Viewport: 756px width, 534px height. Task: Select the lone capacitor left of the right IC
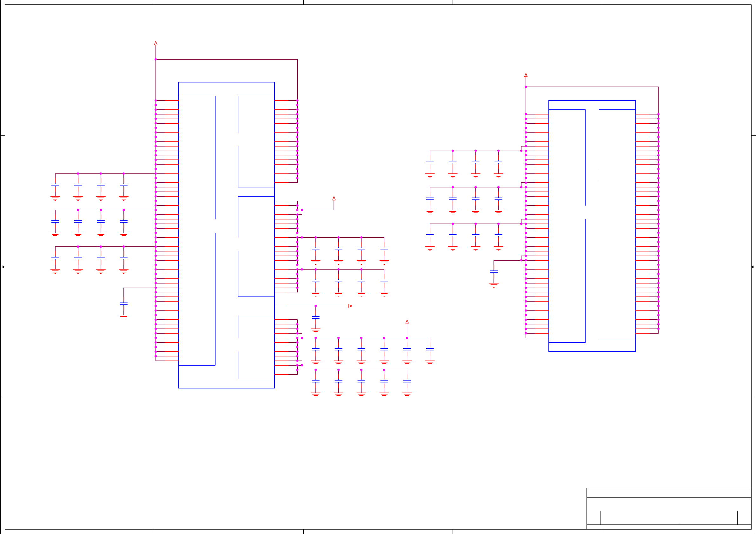[494, 272]
